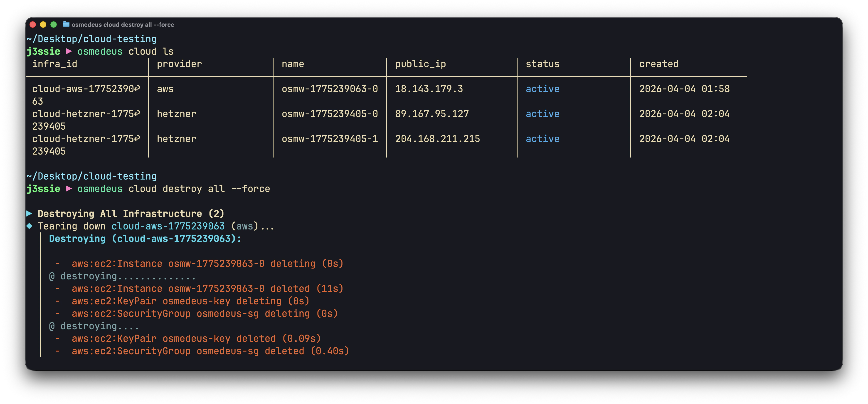The height and width of the screenshot is (404, 868).
Task: Click pink prompt arrow before 'cloud destroy'
Action: 69,188
